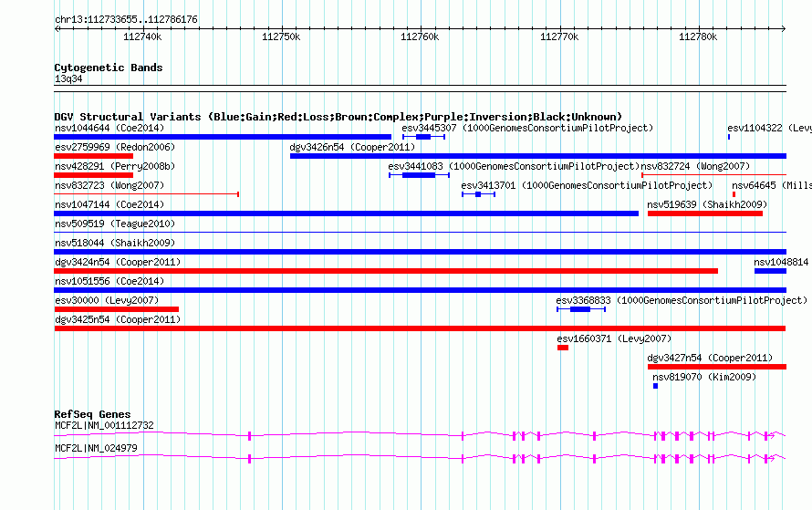The image size is (812, 510).
Task: Click the ruler's right arrowhead
Action: (784, 29)
